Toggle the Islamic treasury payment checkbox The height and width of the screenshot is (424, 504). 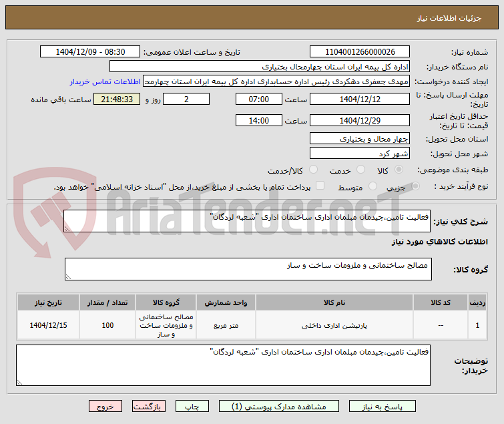click(x=320, y=186)
